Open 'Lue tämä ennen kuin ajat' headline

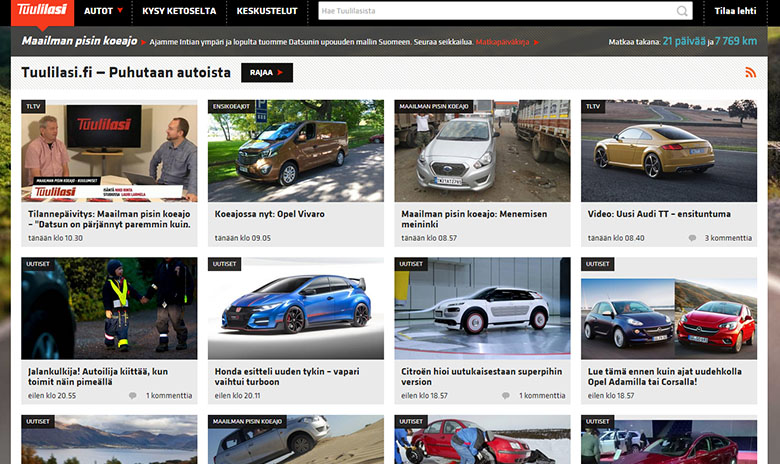[x=665, y=376]
